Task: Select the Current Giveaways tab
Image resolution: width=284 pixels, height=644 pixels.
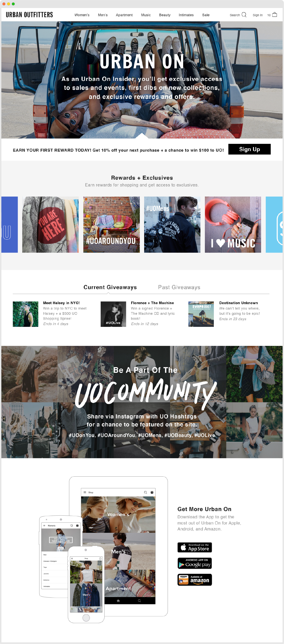Action: [x=110, y=287]
